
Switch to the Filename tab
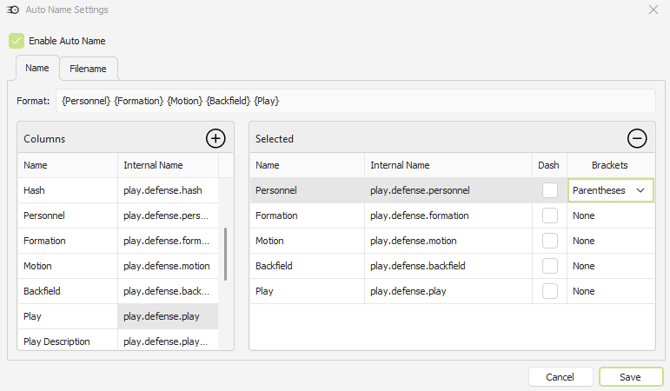[88, 69]
